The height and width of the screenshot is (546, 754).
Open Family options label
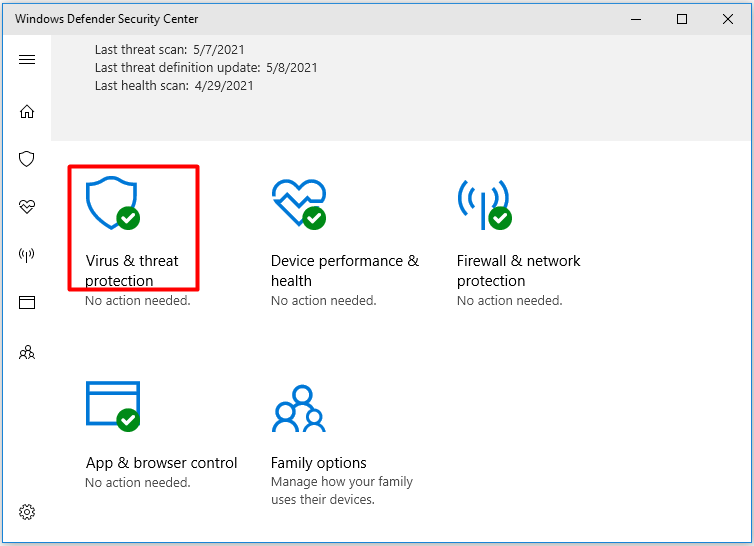[318, 463]
